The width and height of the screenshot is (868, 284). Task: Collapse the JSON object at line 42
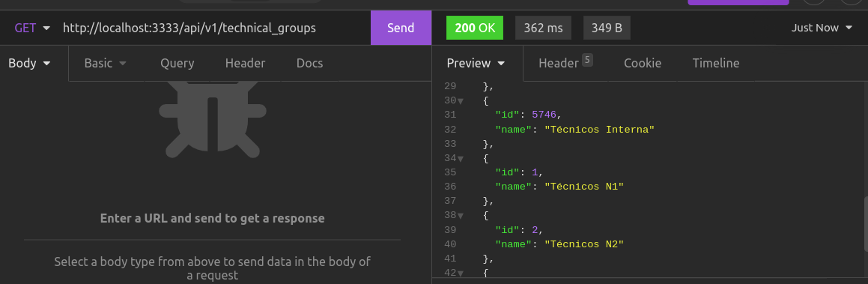tap(461, 273)
